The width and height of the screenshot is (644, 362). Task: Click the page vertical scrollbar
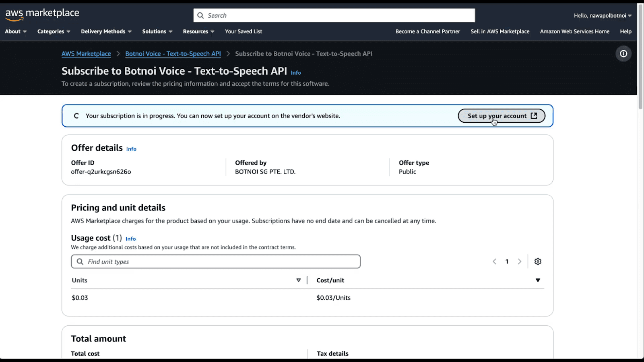641,56
